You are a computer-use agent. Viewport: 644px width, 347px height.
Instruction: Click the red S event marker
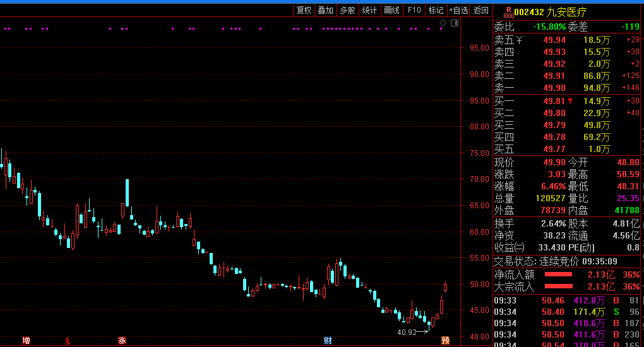click(x=67, y=341)
